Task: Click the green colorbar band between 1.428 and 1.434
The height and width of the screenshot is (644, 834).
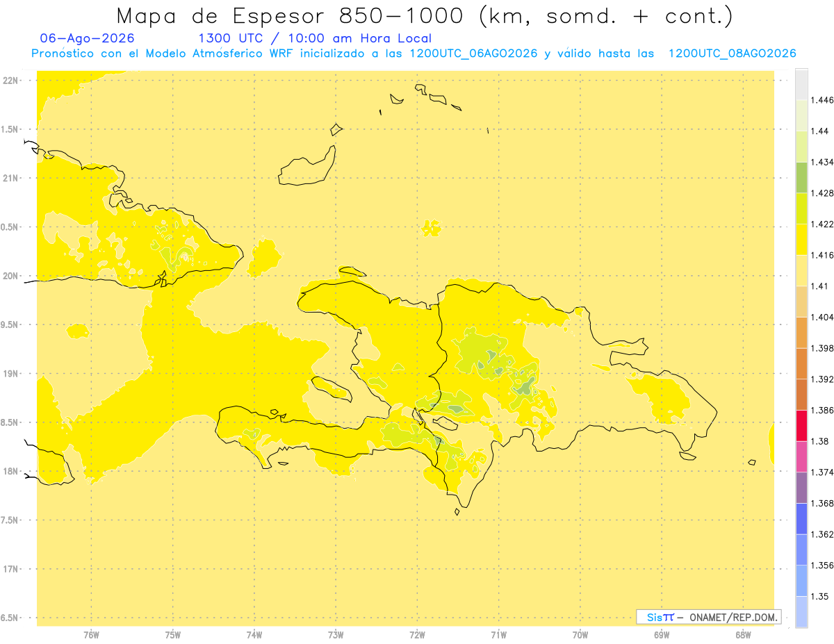Action: 801,178
